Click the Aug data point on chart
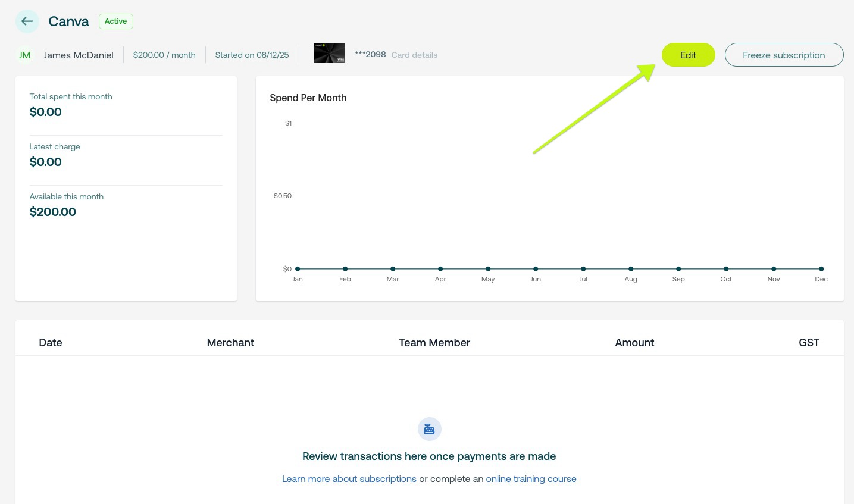This screenshot has height=504, width=854. point(631,269)
